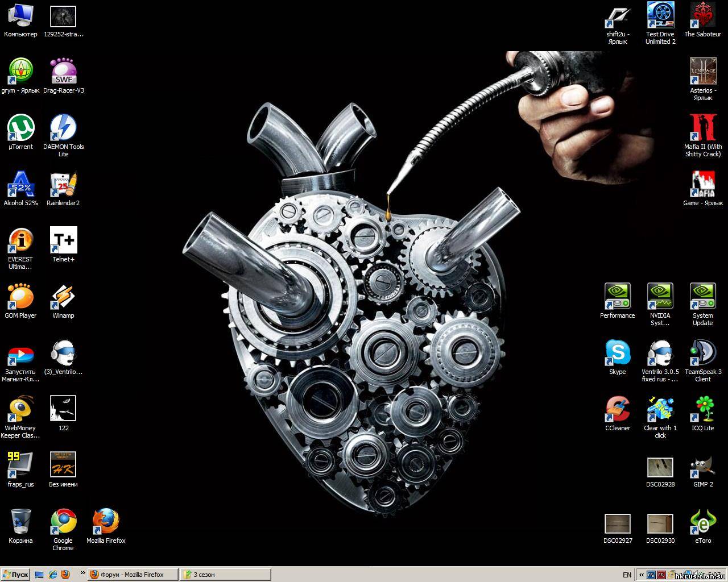The height and width of the screenshot is (582, 728).
Task: Click Show Desktop in Quick Launch
Action: 39,575
